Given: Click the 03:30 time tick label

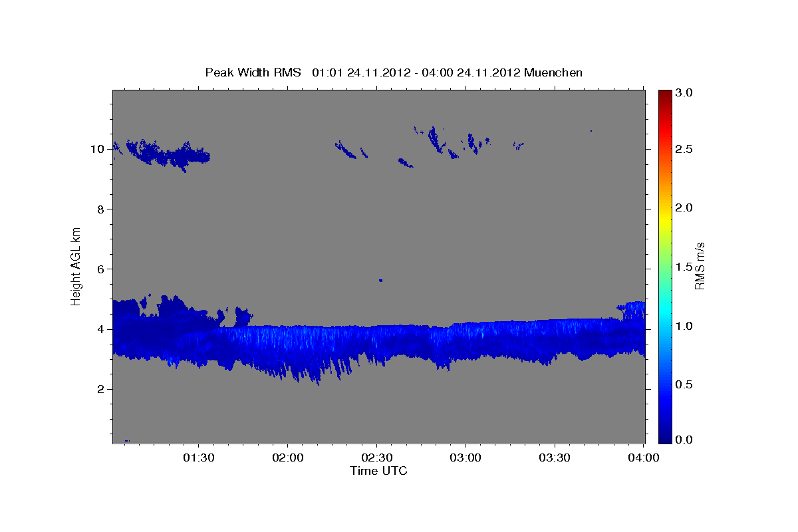Looking at the screenshot, I should [x=554, y=458].
